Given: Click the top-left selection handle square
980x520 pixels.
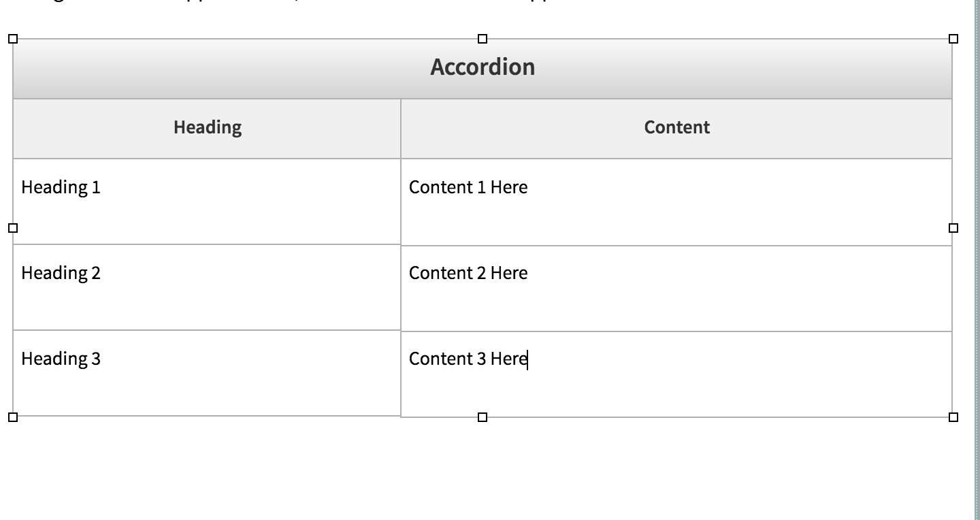Looking at the screenshot, I should click(x=13, y=39).
